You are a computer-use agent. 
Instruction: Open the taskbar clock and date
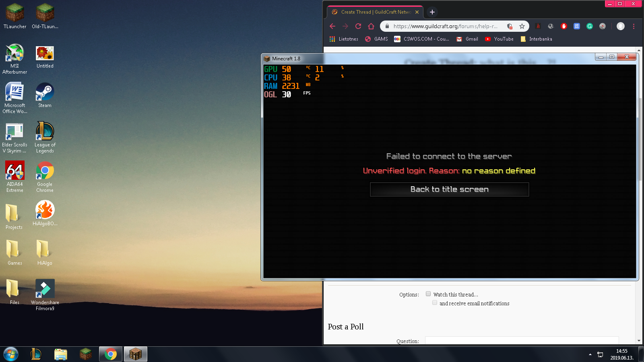point(621,354)
